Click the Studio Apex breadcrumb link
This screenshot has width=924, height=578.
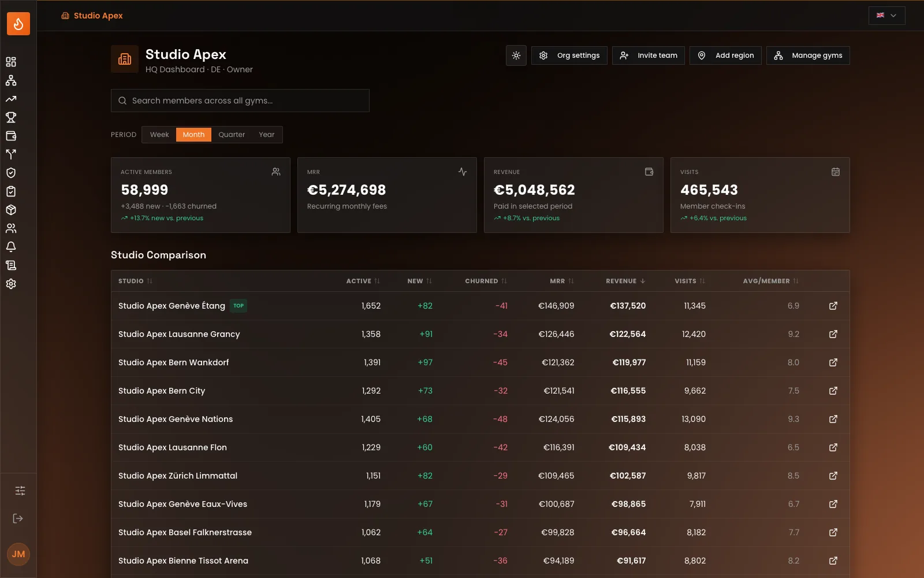point(92,16)
